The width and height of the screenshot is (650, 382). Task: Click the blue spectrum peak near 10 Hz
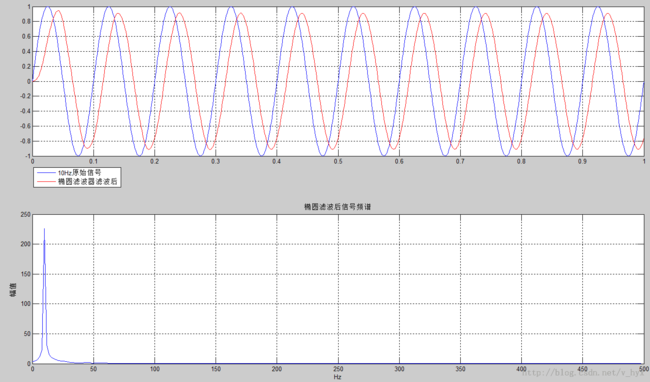click(44, 229)
